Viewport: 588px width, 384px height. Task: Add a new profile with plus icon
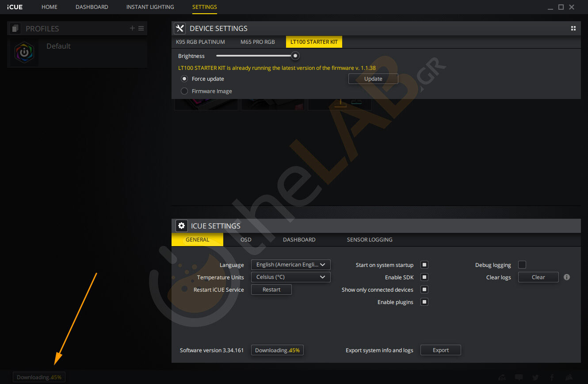coord(132,28)
